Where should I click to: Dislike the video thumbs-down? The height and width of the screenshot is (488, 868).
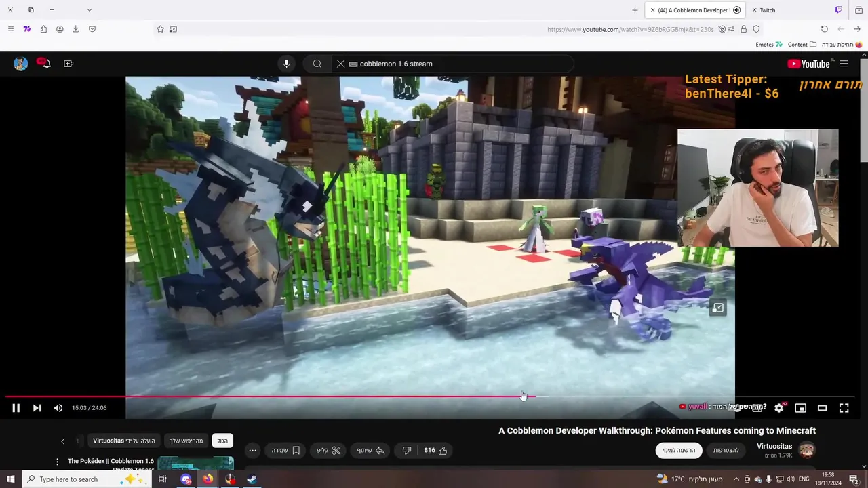pyautogui.click(x=407, y=450)
